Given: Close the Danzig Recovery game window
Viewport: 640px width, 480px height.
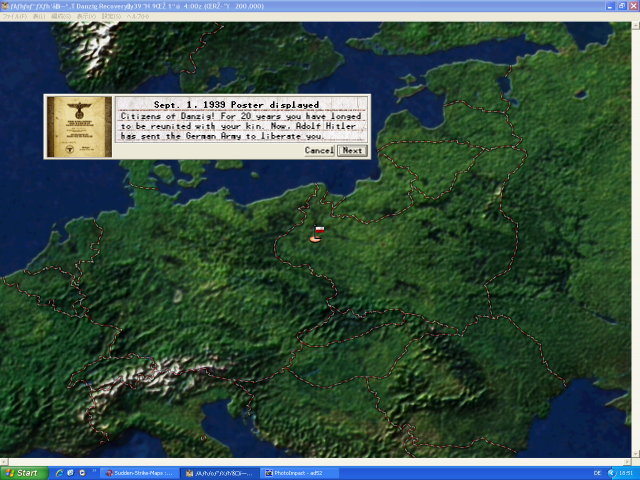Looking at the screenshot, I should [x=633, y=6].
